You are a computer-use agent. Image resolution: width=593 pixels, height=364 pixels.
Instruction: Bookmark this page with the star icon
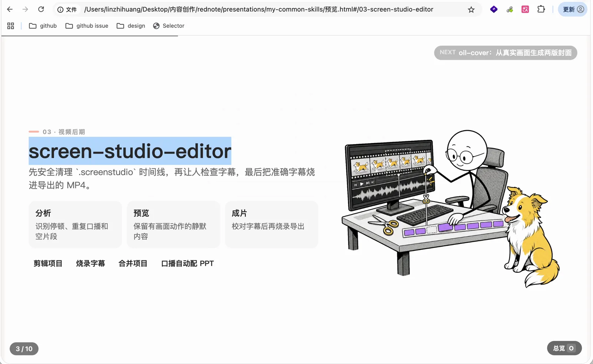point(471,10)
